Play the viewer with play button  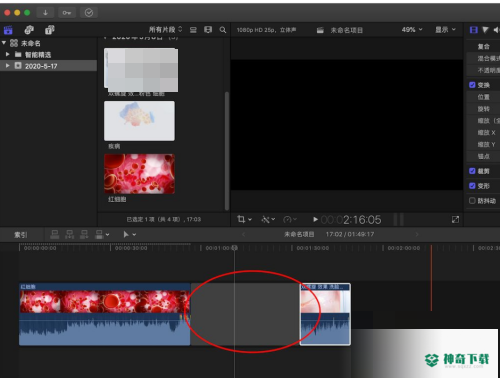(x=315, y=219)
